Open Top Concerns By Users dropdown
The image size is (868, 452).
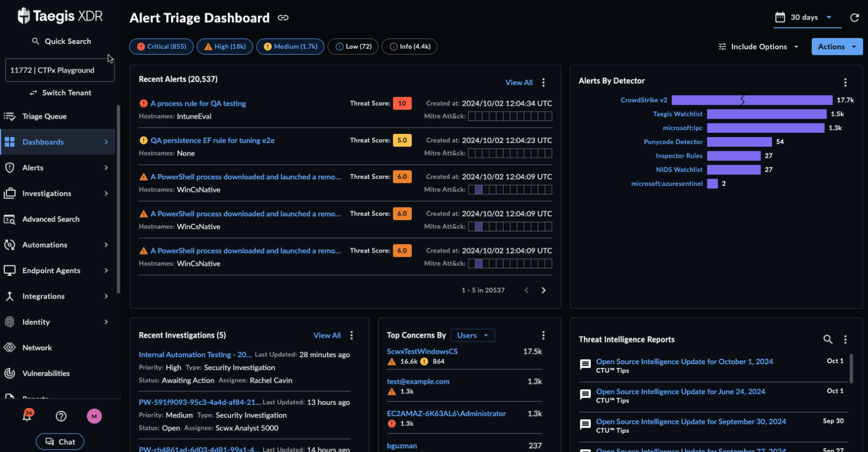(x=473, y=335)
